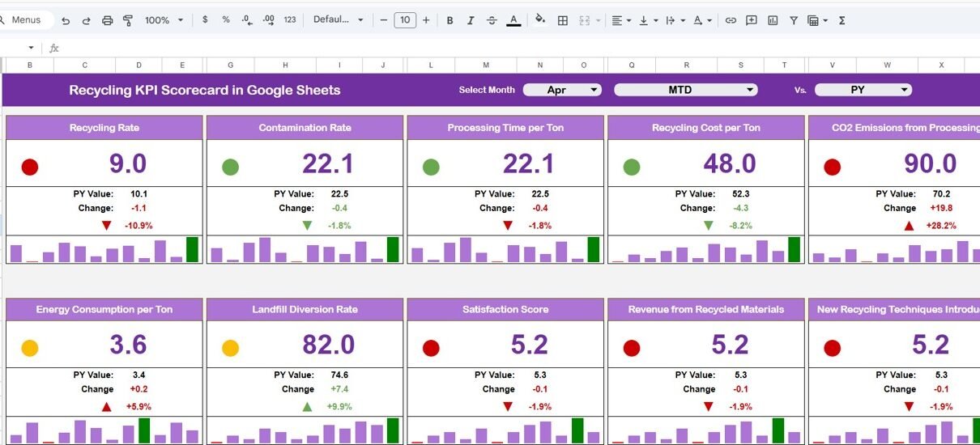
Task: Toggle bold formatting
Action: point(450,20)
